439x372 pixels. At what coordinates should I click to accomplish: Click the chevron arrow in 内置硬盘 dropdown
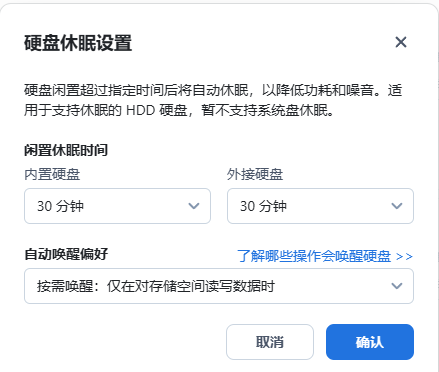pyautogui.click(x=194, y=206)
